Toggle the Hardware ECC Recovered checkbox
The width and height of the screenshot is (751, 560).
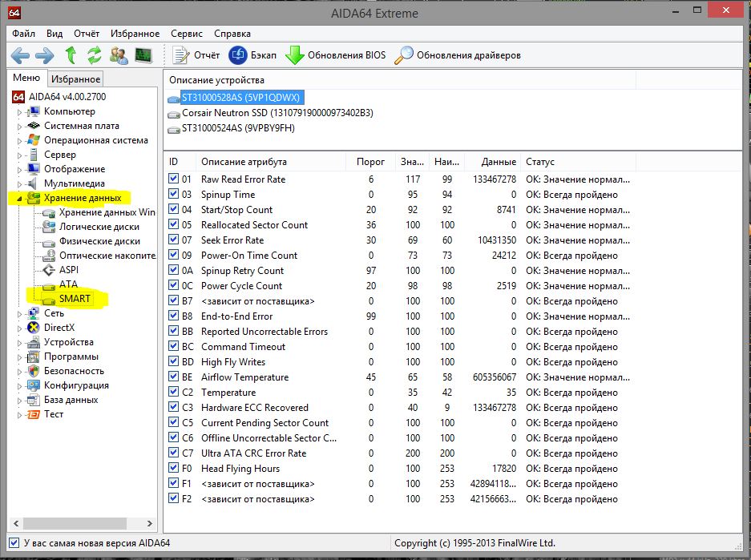pos(173,407)
